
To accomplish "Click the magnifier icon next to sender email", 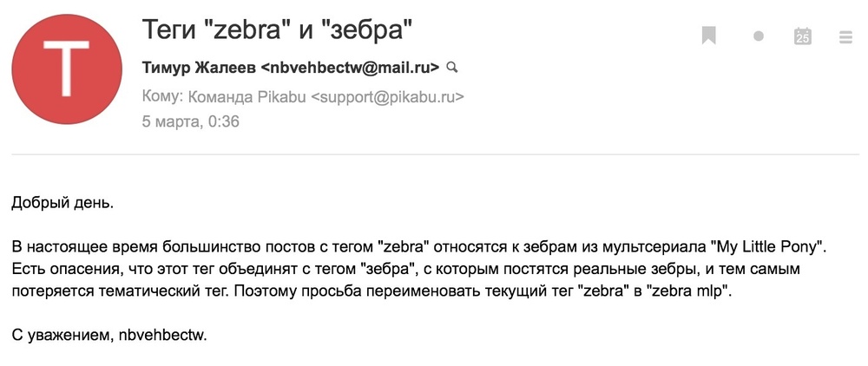I will click(x=450, y=66).
